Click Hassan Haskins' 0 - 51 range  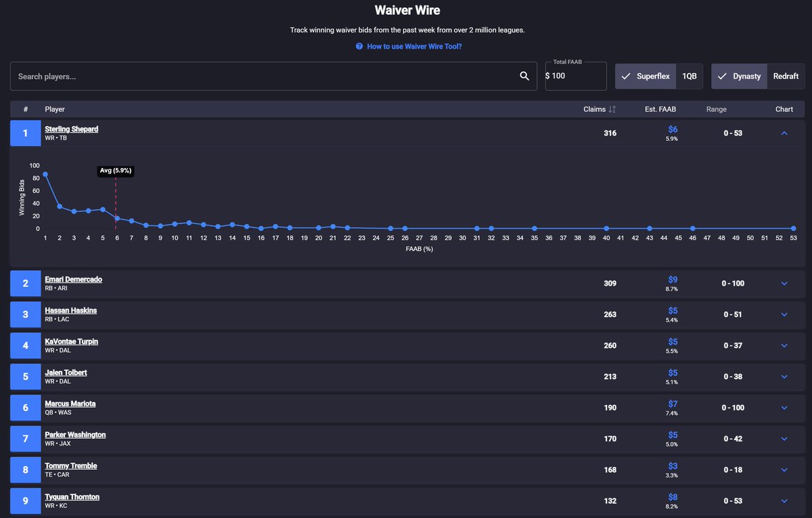click(x=733, y=315)
